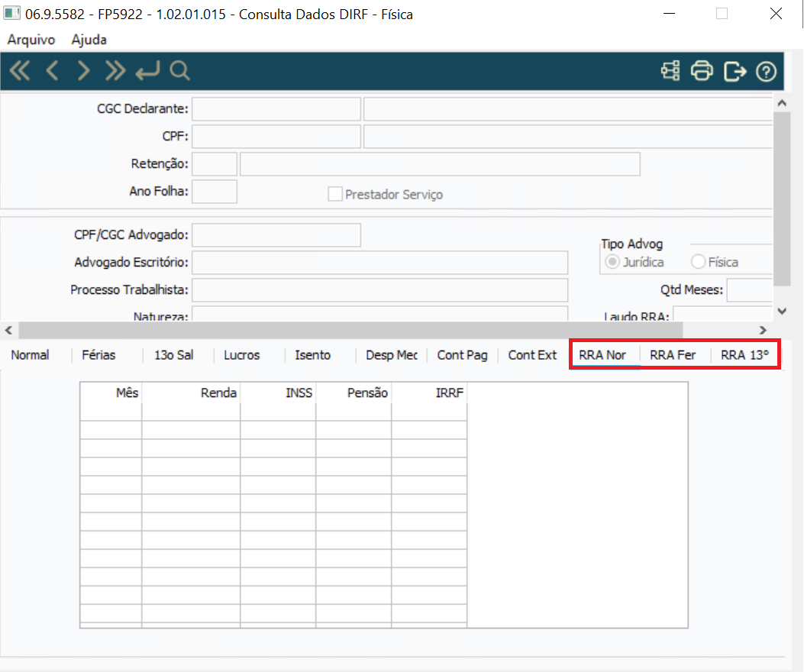The height and width of the screenshot is (672, 804).
Task: Switch to the Cont Pag tab
Action: click(463, 355)
